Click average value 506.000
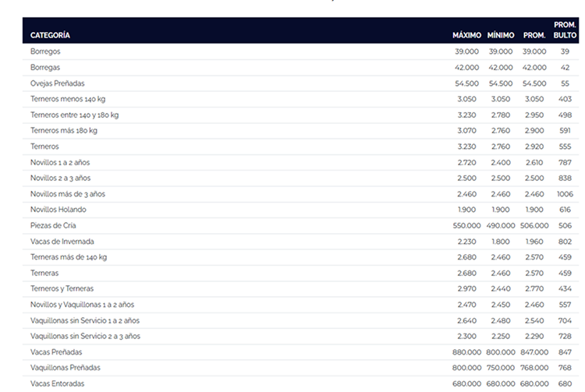This screenshot has height=392, width=585. point(534,225)
